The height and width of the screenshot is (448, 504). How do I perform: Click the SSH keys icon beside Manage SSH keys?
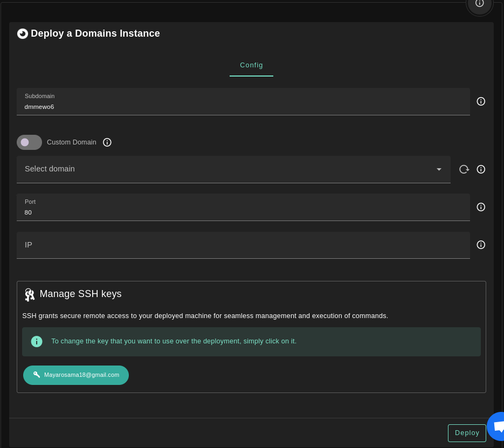[x=30, y=294]
